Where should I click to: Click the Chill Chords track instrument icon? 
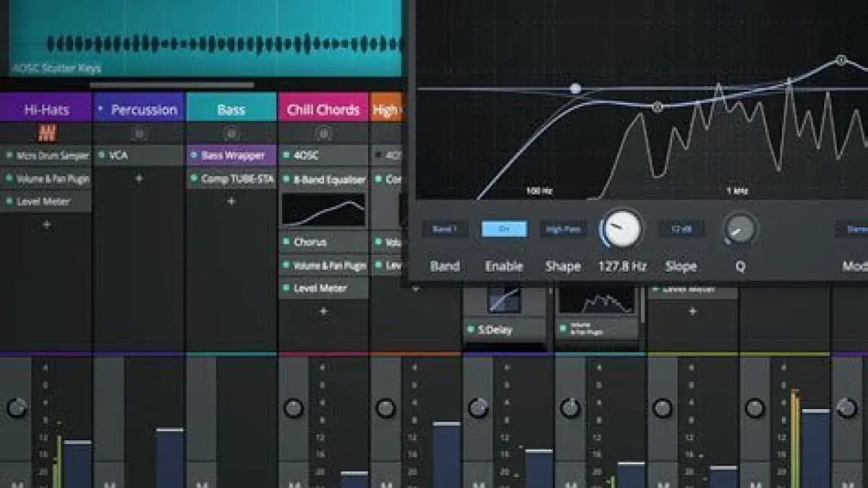(324, 133)
